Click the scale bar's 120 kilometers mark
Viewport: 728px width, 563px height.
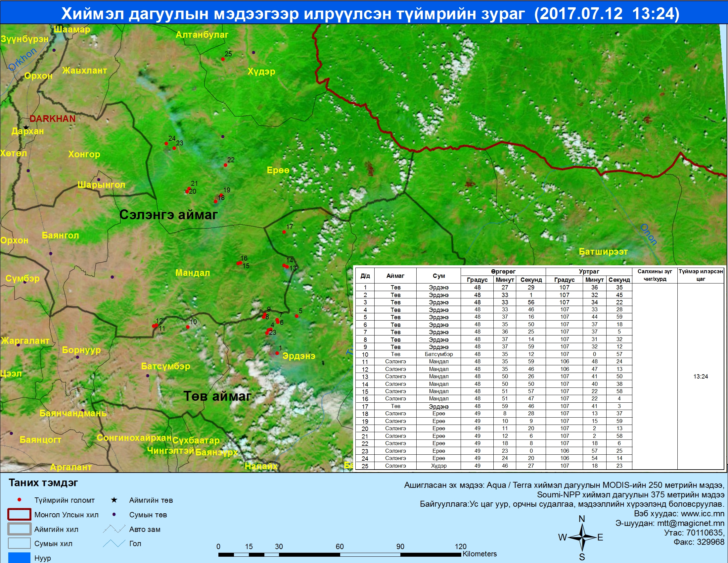click(461, 546)
